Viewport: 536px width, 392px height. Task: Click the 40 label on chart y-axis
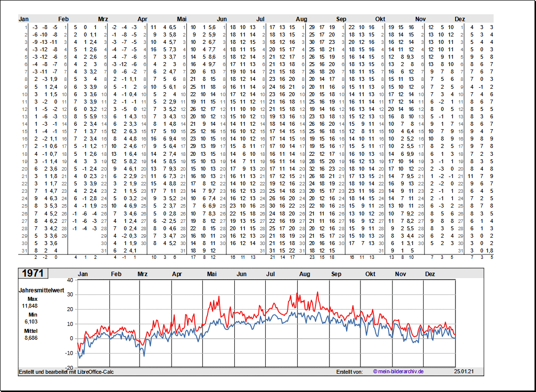[x=70, y=280]
